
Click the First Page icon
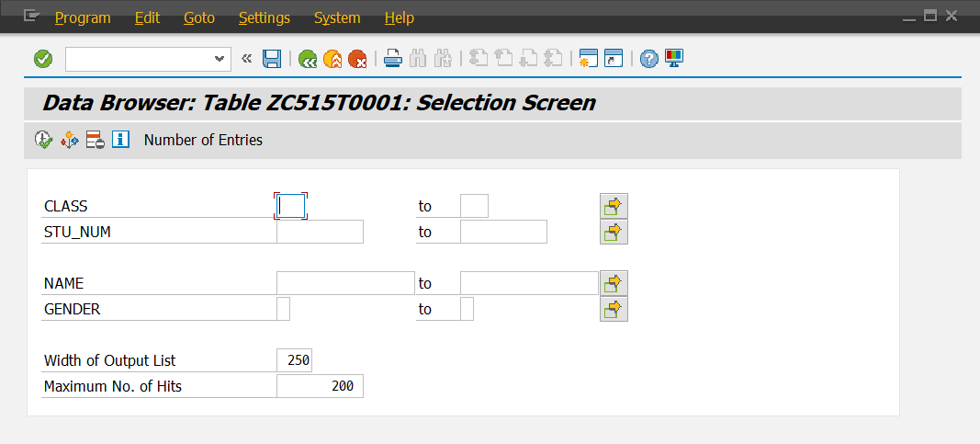point(479,59)
